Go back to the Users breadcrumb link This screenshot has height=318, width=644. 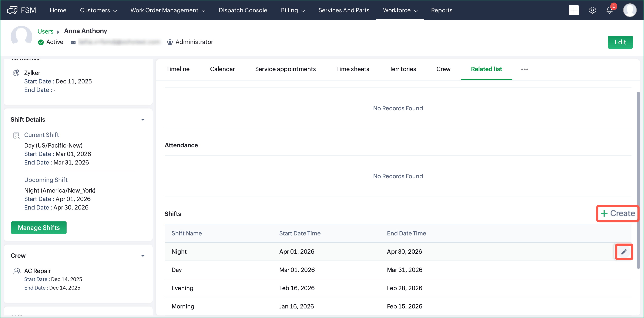45,31
